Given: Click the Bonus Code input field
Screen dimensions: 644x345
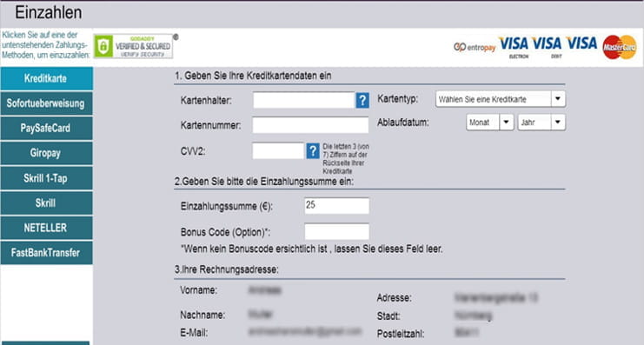Looking at the screenshot, I should click(337, 232).
